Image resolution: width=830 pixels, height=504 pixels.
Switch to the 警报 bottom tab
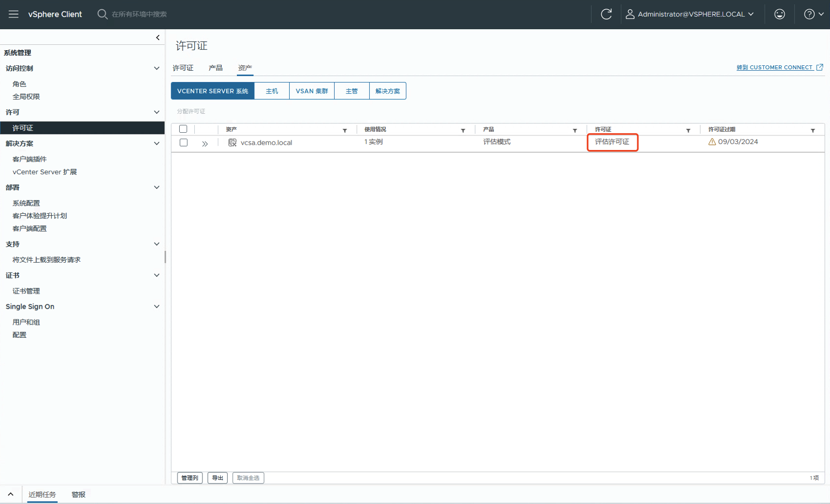coord(78,494)
